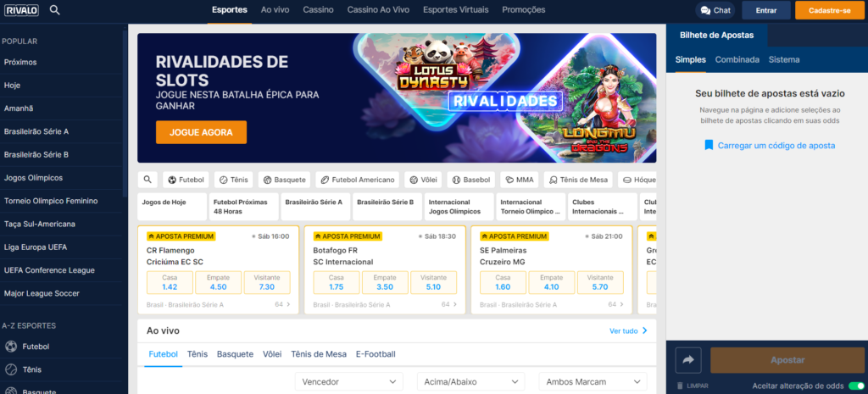The width and height of the screenshot is (868, 394).
Task: Click the search magnifier icon beside Rivalo logo
Action: 55,10
